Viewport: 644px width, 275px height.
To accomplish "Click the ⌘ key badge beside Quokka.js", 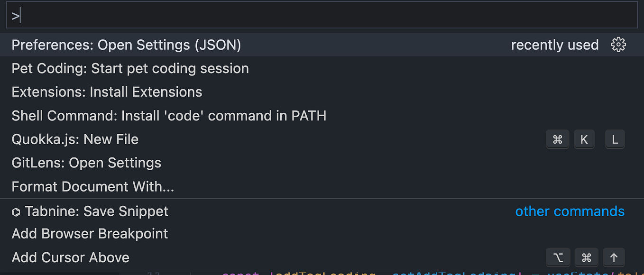I will point(557,139).
